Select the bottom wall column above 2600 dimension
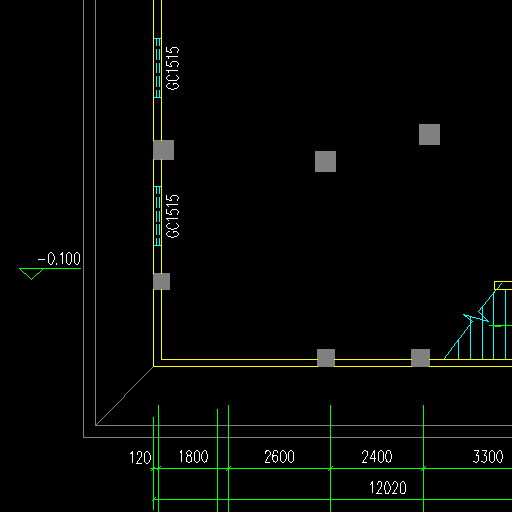512x512 pixels. pos(326,358)
